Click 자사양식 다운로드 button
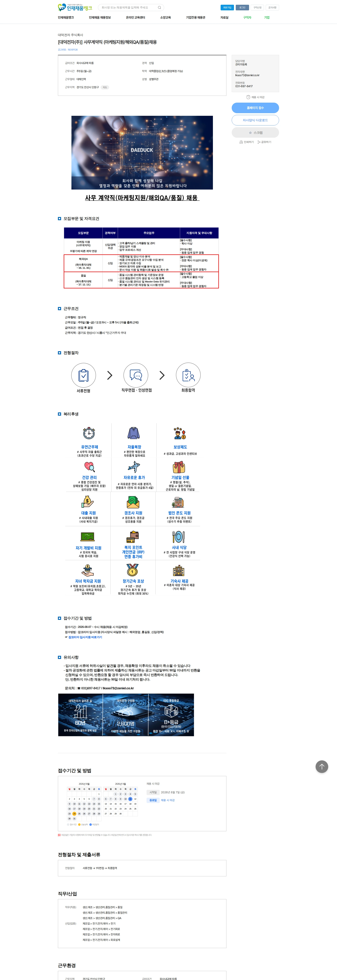 [255, 120]
